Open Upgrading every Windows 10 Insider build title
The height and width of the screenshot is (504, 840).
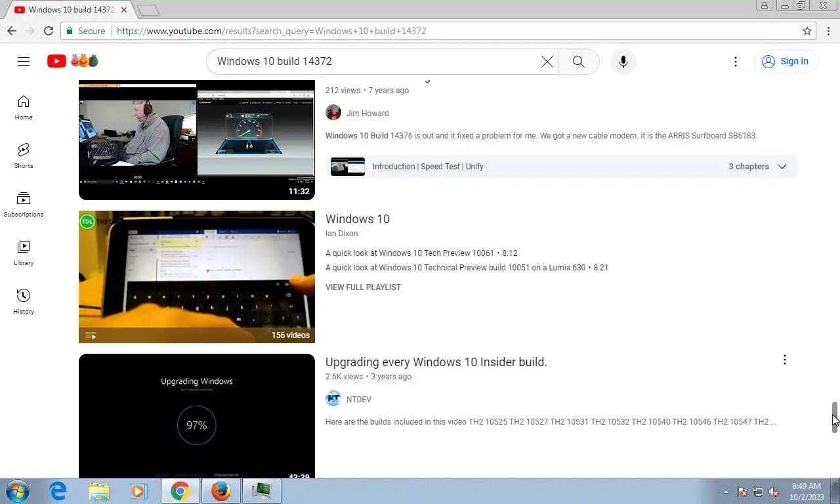436,362
